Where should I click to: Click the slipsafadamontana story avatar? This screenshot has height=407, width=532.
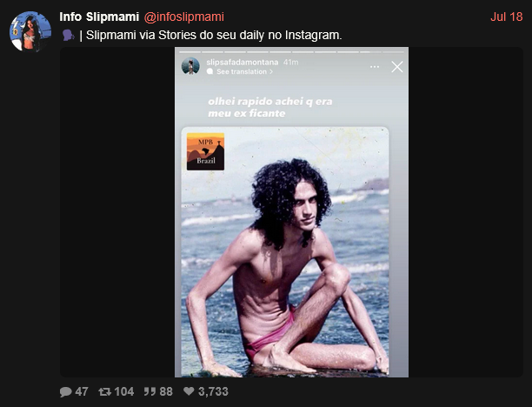190,66
